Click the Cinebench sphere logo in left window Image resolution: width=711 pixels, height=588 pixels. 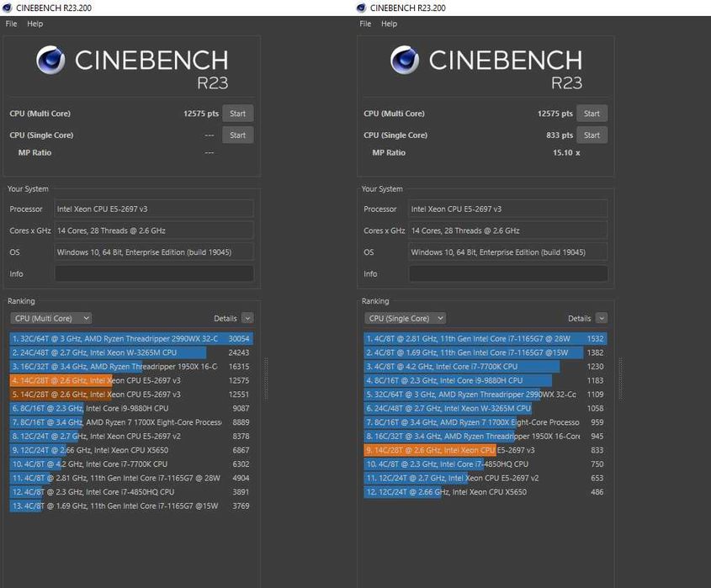50,60
